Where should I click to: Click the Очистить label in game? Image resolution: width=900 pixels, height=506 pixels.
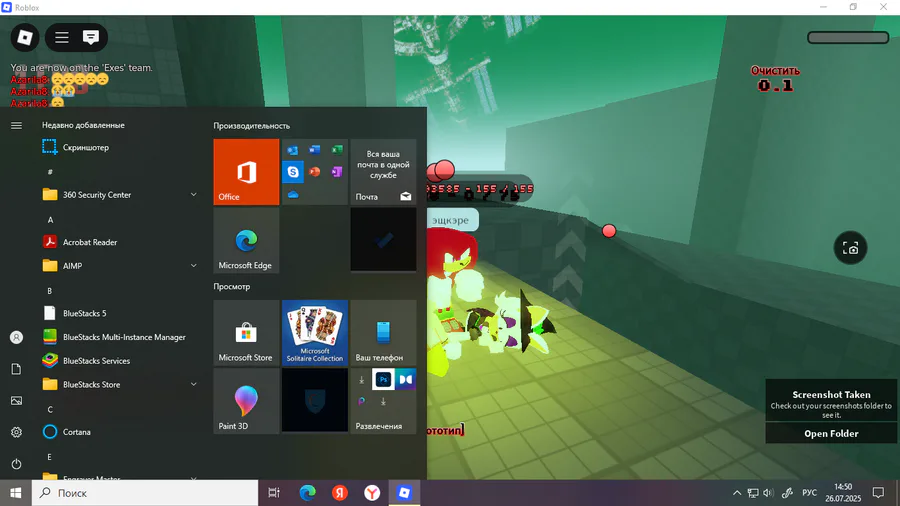(x=775, y=71)
